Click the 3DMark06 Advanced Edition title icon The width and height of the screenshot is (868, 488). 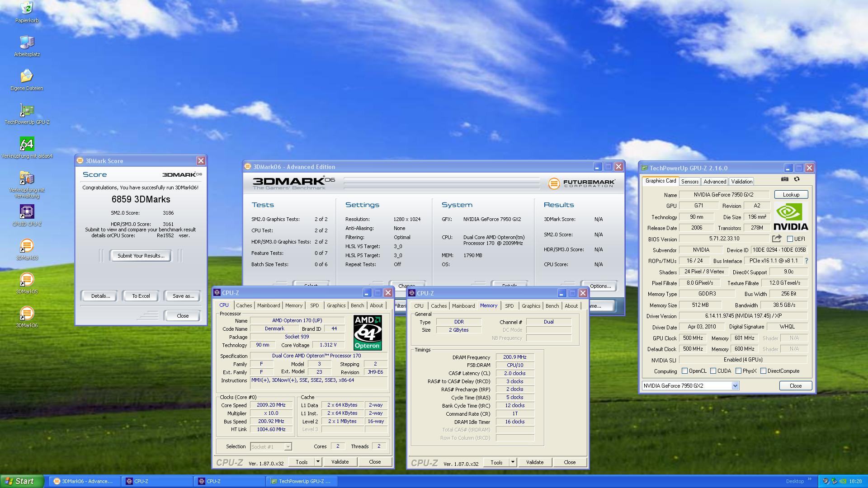[x=248, y=167]
